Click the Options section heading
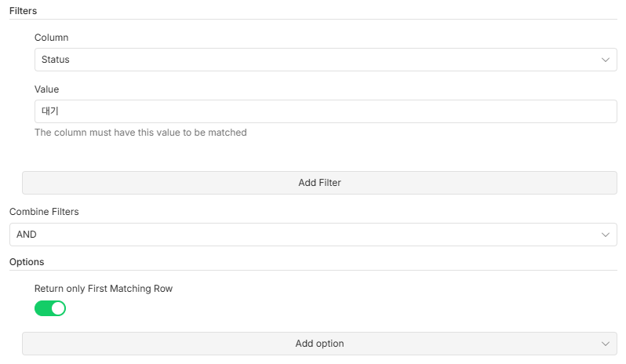This screenshot has height=364, width=626. 27,261
